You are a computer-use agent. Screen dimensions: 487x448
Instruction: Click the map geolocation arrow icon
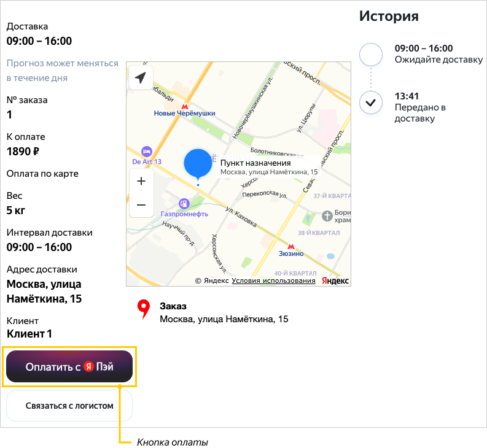tap(141, 78)
